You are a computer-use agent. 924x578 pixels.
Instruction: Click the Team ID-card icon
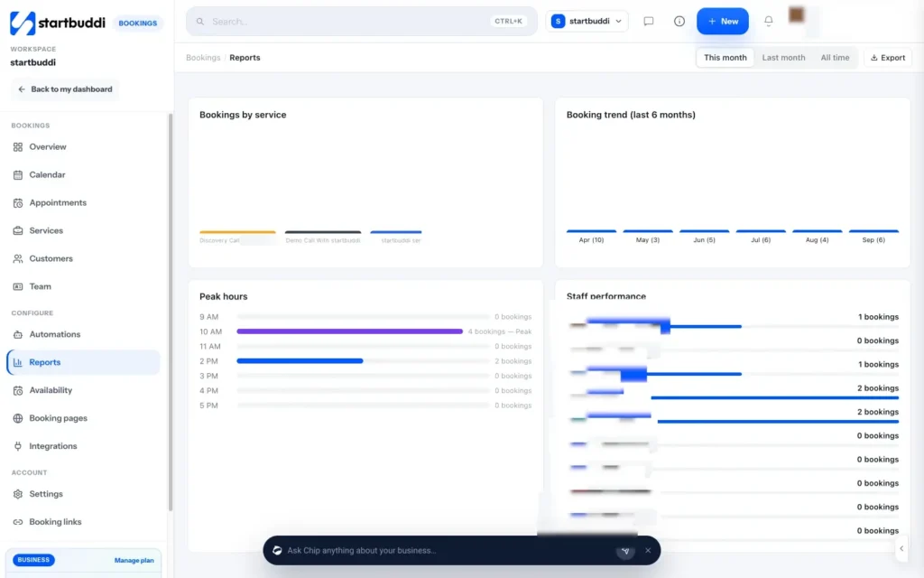pos(18,286)
